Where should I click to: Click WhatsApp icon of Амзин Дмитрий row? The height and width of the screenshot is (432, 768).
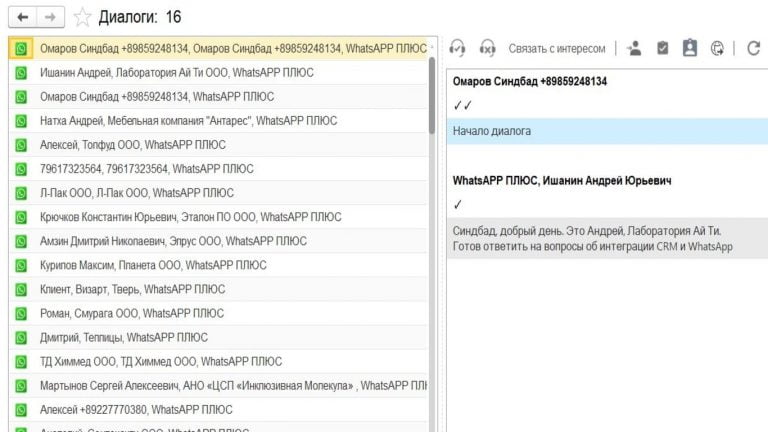pyautogui.click(x=21, y=241)
